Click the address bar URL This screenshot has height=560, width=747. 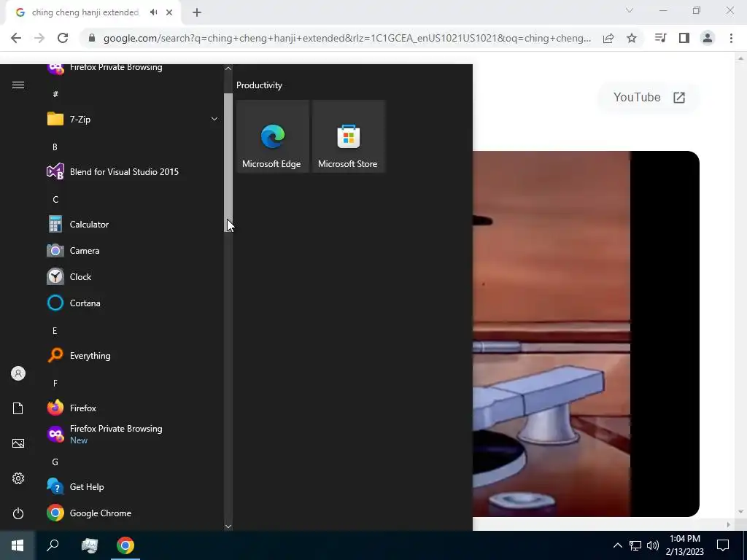[347, 38]
